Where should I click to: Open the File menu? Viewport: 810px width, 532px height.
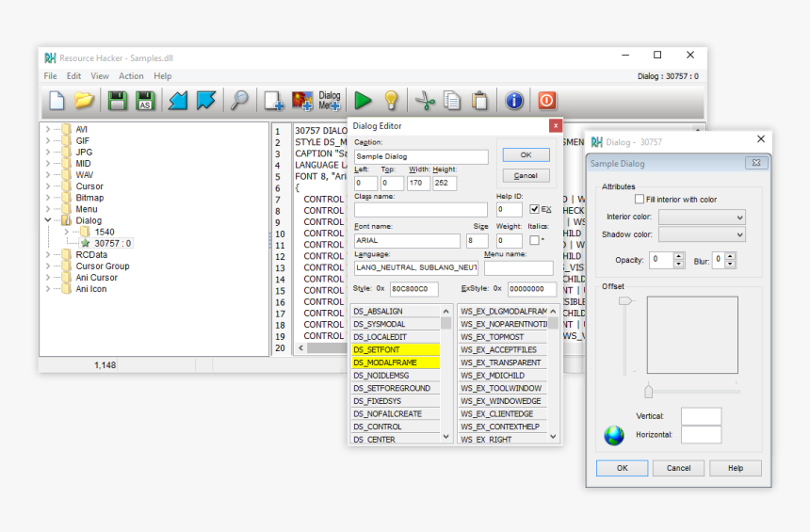[x=50, y=76]
